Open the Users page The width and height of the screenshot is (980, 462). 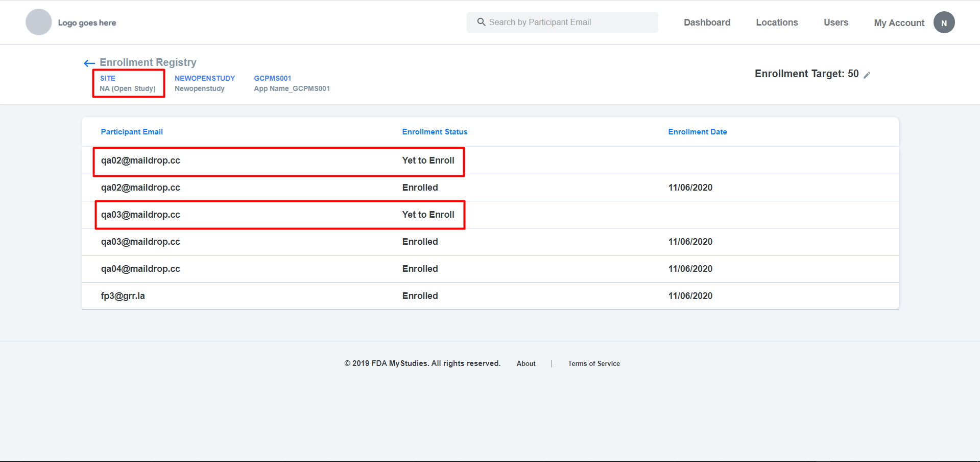(x=835, y=22)
